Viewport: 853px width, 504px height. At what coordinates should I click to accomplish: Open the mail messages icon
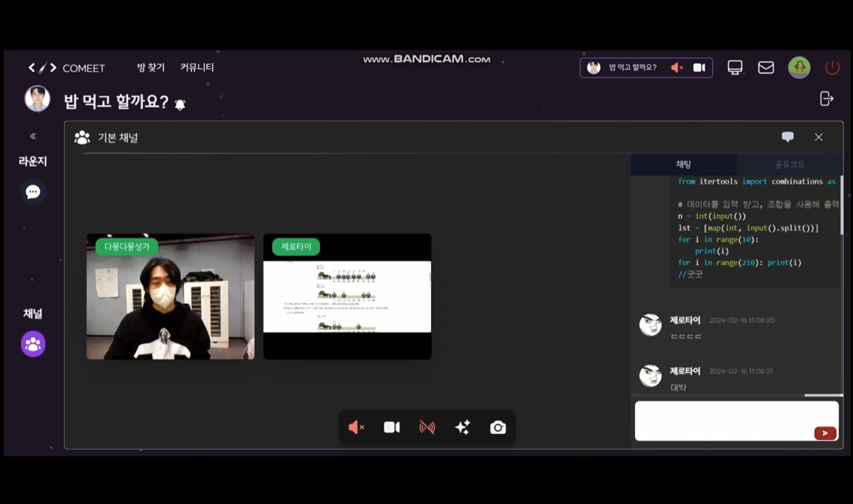pos(766,68)
